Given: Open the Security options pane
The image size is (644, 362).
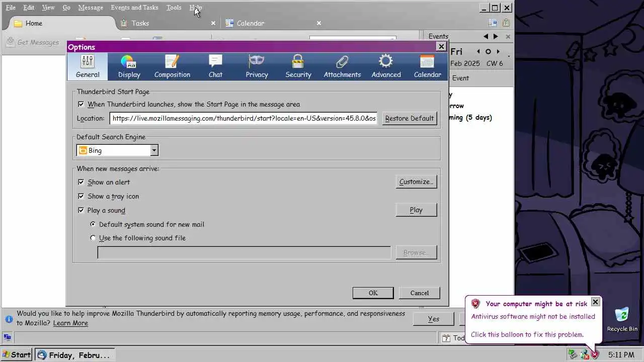Looking at the screenshot, I should click(298, 66).
